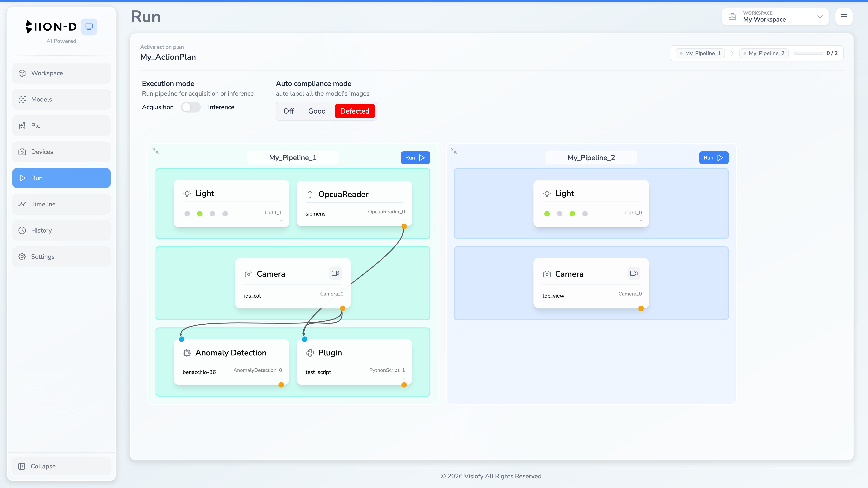Toggle the Acquisition/Inference execution mode switch
The height and width of the screenshot is (488, 868).
point(191,107)
